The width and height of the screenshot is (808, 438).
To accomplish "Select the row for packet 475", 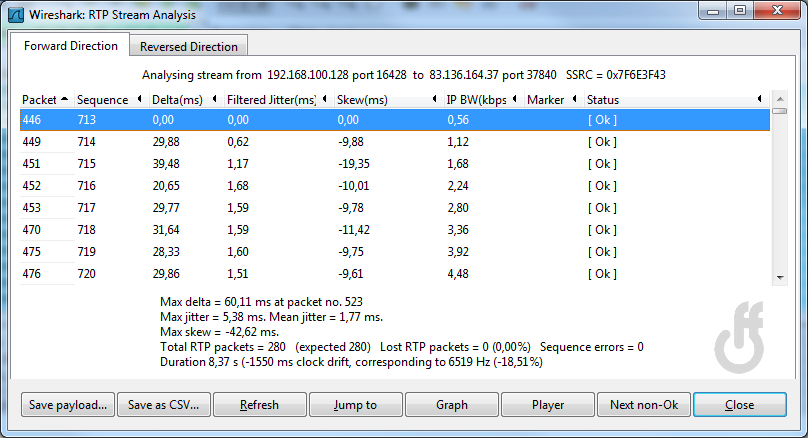I will coord(395,252).
